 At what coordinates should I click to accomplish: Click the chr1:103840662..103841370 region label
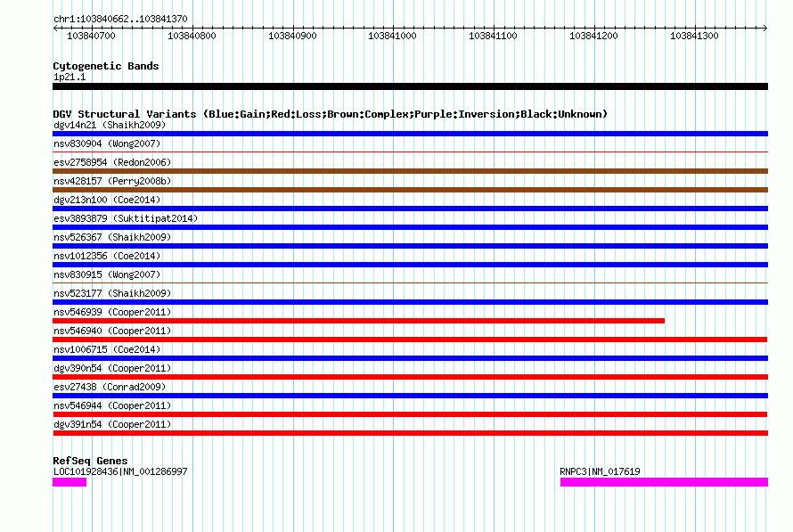(120, 20)
